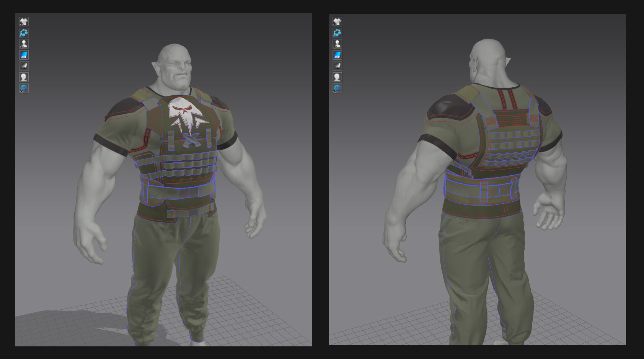Toggle garment visibility with the t-shirt icon, left viewport
The width and height of the screenshot is (644, 359).
[x=24, y=22]
